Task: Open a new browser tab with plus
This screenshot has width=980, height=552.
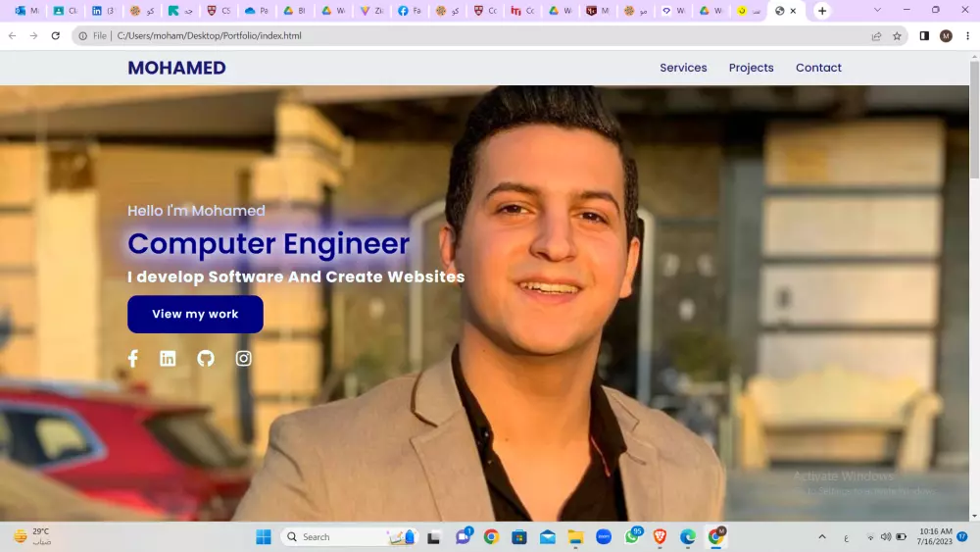Action: click(822, 11)
